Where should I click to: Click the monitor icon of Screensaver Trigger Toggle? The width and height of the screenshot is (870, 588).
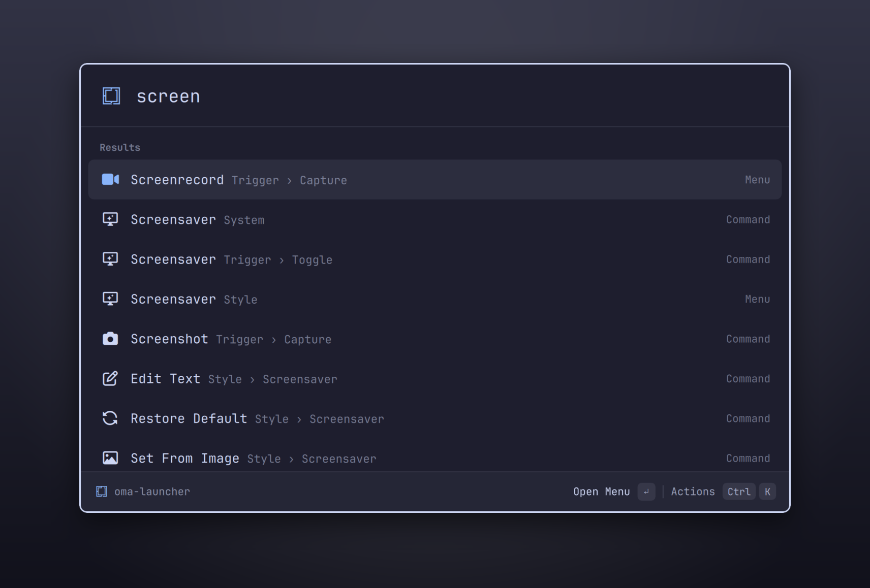pos(110,259)
